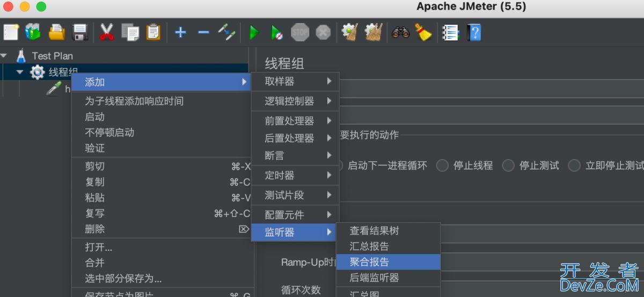Choose 删除 from the context menu
The image size is (644, 297).
161,229
